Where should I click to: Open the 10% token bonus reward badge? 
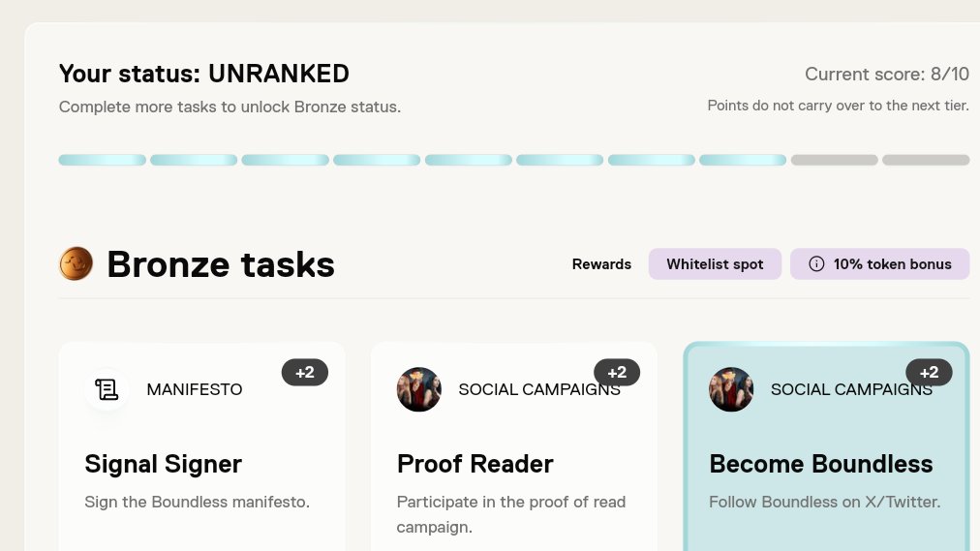(880, 263)
